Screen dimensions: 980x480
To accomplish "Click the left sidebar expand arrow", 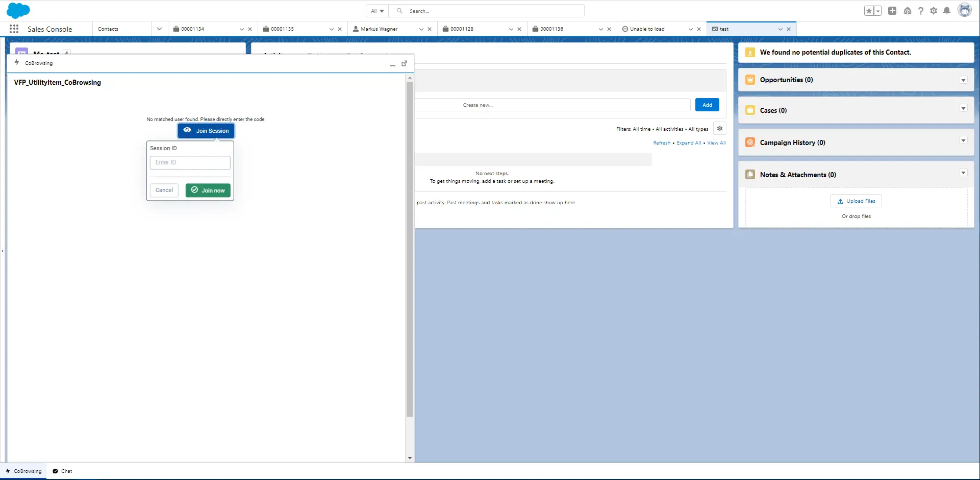I will tap(3, 251).
